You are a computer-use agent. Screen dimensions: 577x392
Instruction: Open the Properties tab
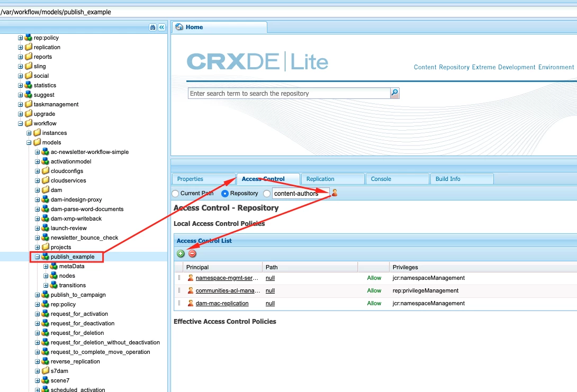[203, 179]
